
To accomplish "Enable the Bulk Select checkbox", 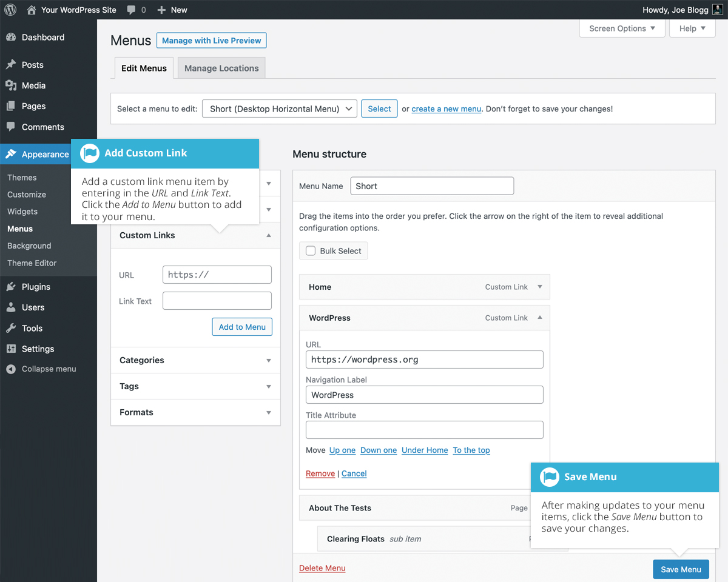I will coord(311,251).
